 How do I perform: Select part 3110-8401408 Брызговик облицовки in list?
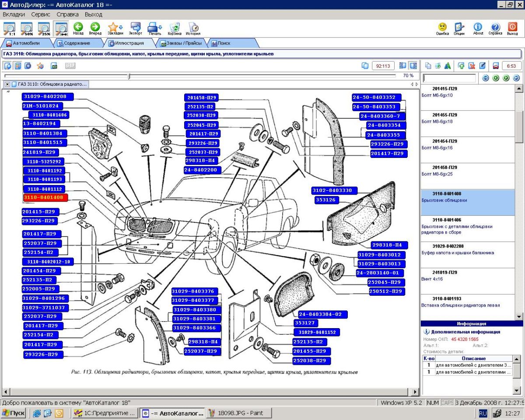pyautogui.click(x=468, y=202)
